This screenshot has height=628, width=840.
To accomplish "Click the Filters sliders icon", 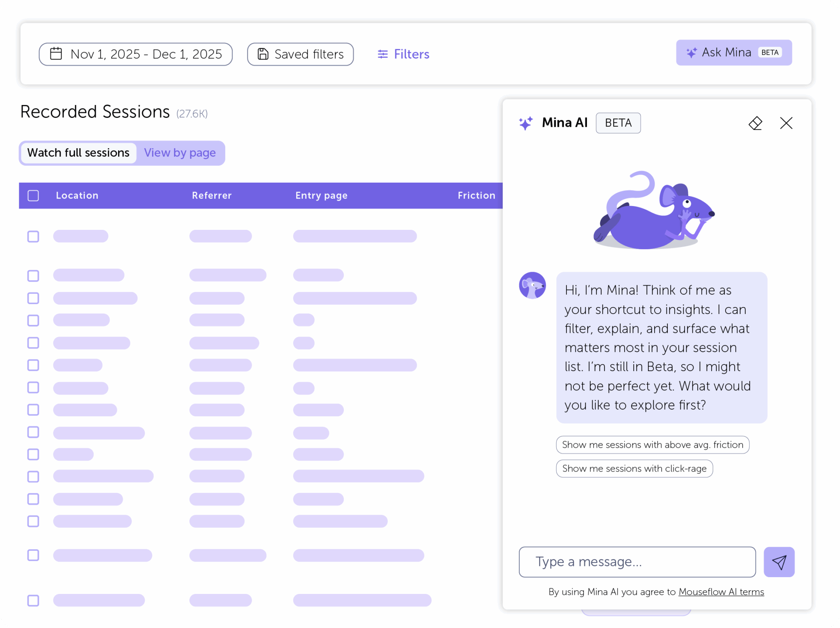I will point(382,54).
